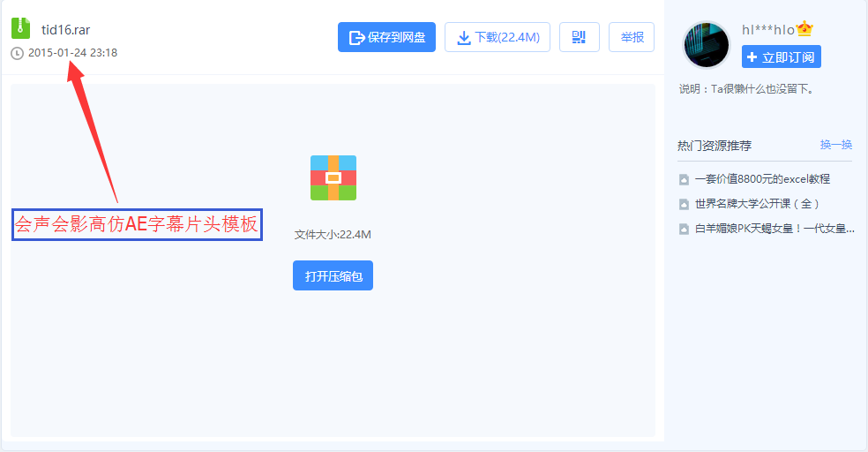Click the 2015-01-24 23:18 timestamp
The height and width of the screenshot is (452, 868).
coord(72,53)
